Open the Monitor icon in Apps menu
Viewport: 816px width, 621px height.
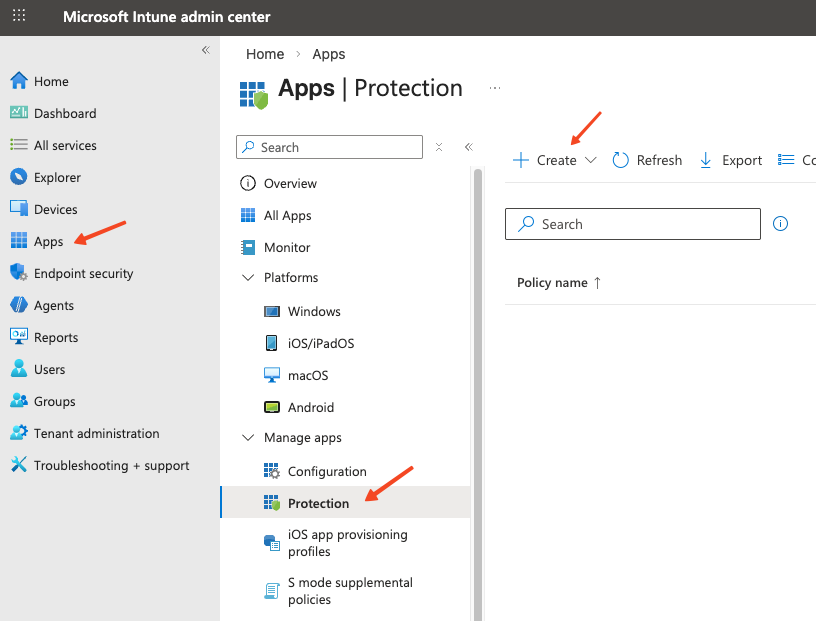[248, 247]
